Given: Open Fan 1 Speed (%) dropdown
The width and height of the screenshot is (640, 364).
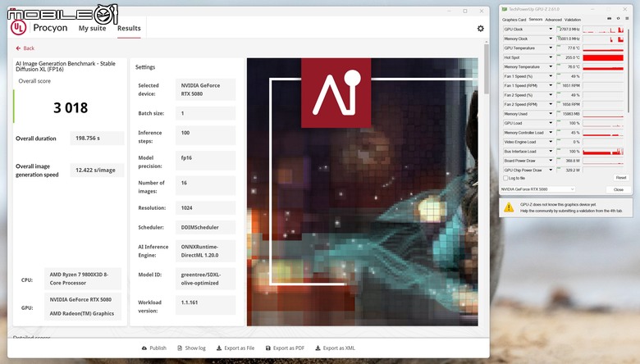Looking at the screenshot, I should tap(551, 76).
